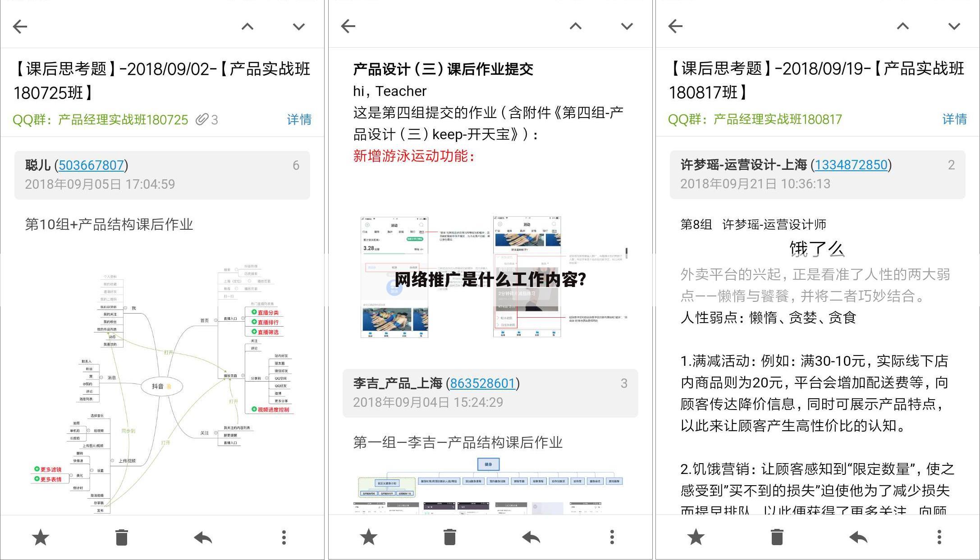This screenshot has height=560, width=980.
Task: Open next message on left screen
Action: tap(299, 27)
